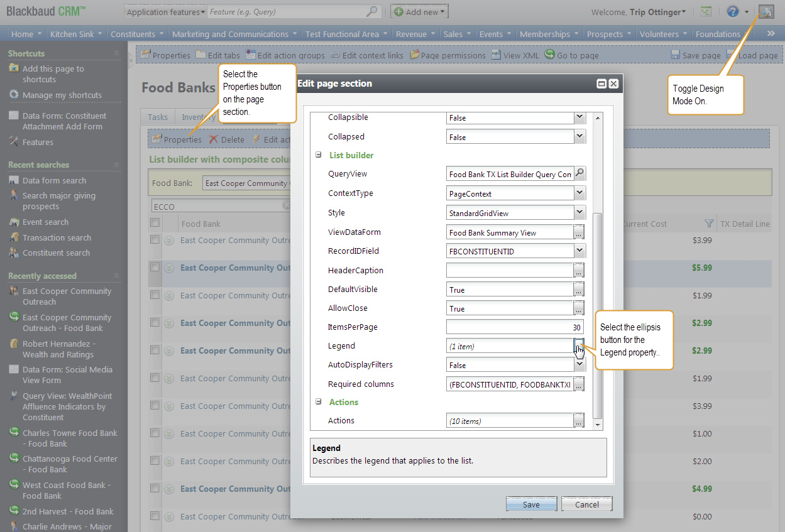Check the checkbox on the $2.00 row
Image resolution: width=785 pixels, height=532 pixels.
(155, 460)
